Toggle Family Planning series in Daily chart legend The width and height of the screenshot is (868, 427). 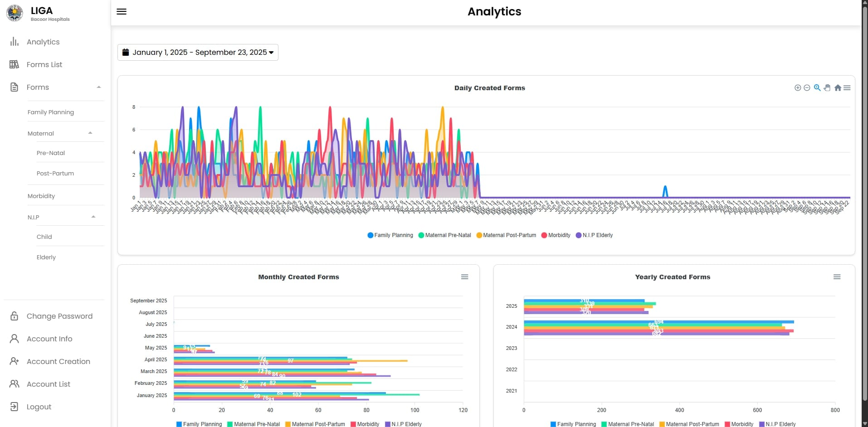pos(390,235)
